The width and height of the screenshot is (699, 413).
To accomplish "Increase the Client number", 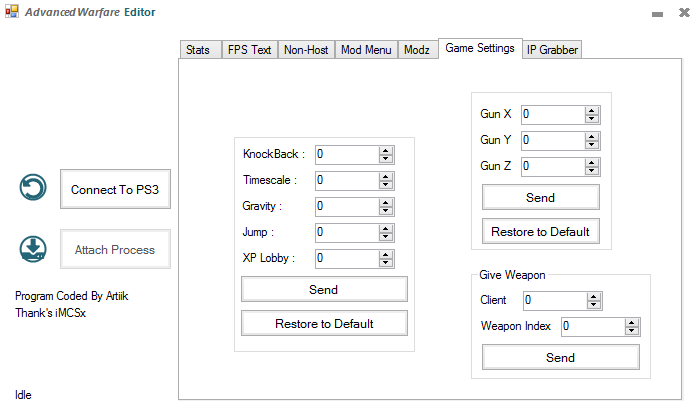I will pos(594,297).
